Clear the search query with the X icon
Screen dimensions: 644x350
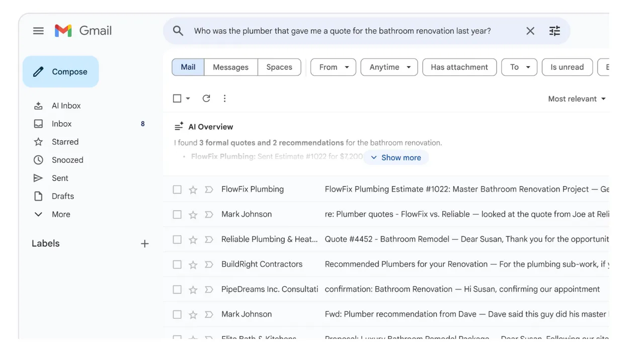tap(530, 31)
